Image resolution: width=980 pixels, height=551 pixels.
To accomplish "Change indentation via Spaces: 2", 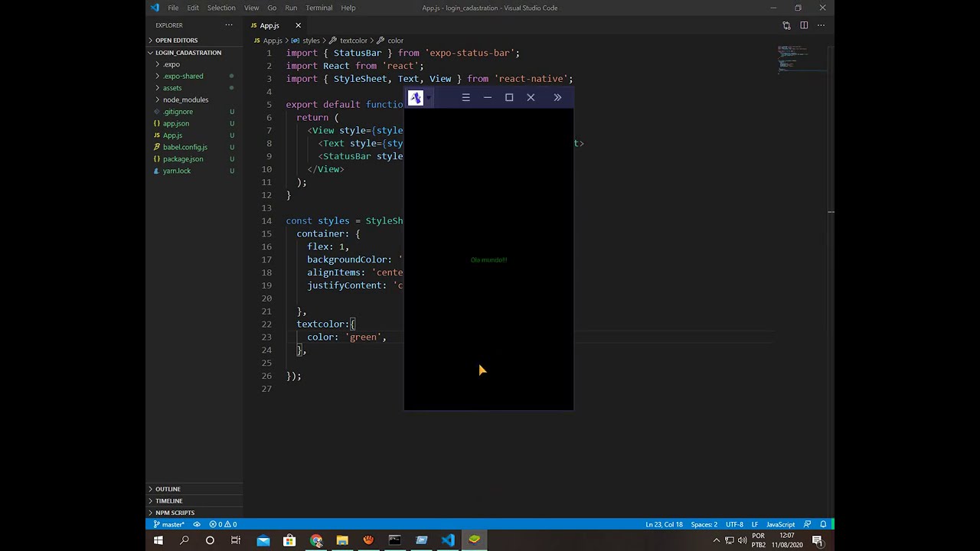I will point(704,524).
